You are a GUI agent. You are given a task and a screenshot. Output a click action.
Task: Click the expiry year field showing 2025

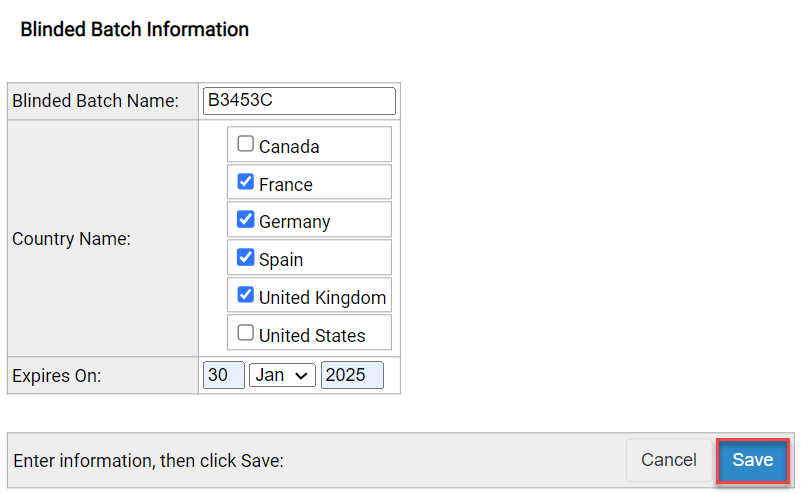(x=352, y=375)
